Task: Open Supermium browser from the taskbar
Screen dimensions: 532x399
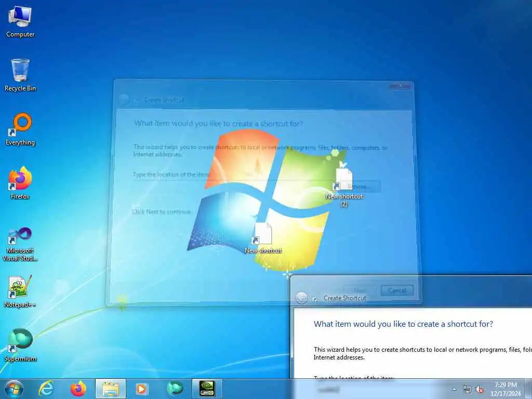Action: tap(175, 389)
